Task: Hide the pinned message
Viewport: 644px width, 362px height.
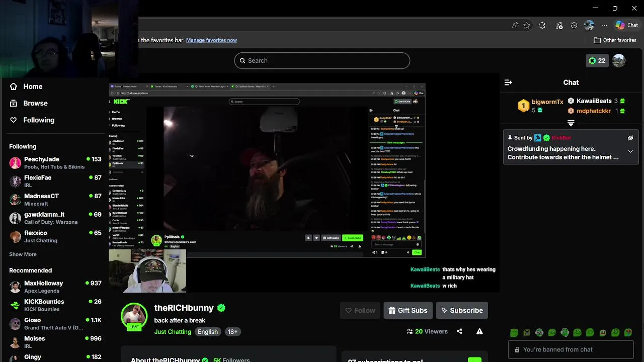Action: click(630, 138)
